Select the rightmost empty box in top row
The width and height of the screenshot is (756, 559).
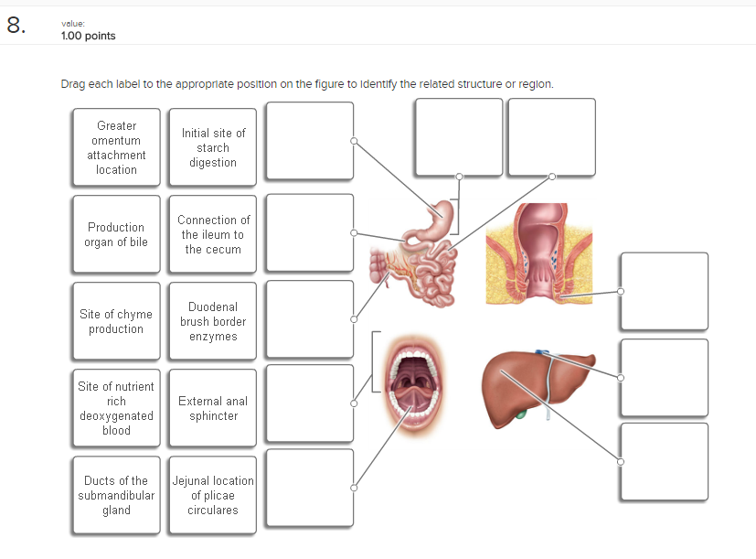pyautogui.click(x=552, y=136)
